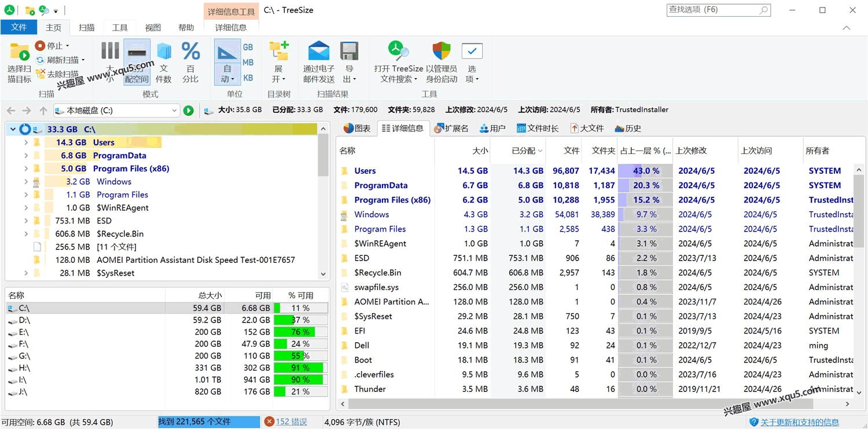Open the Extensions (扩展名) panel tab

tap(451, 129)
